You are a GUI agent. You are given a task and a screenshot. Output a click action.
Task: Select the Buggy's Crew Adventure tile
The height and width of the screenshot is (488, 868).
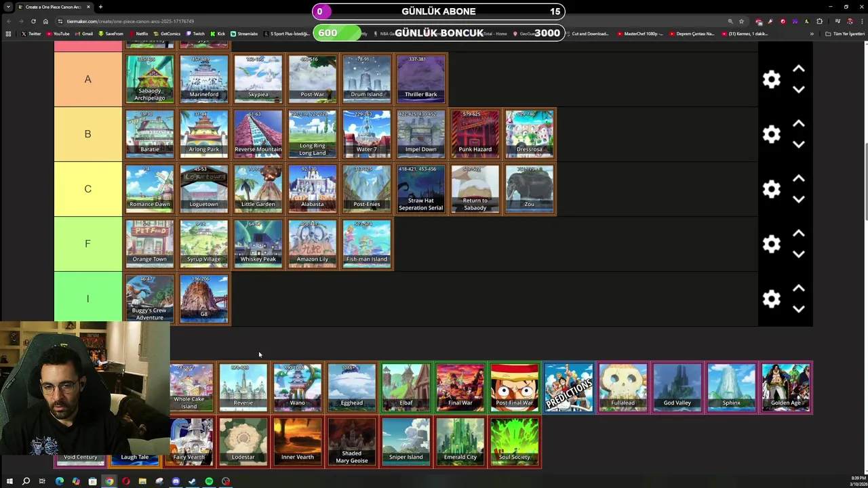coord(149,299)
